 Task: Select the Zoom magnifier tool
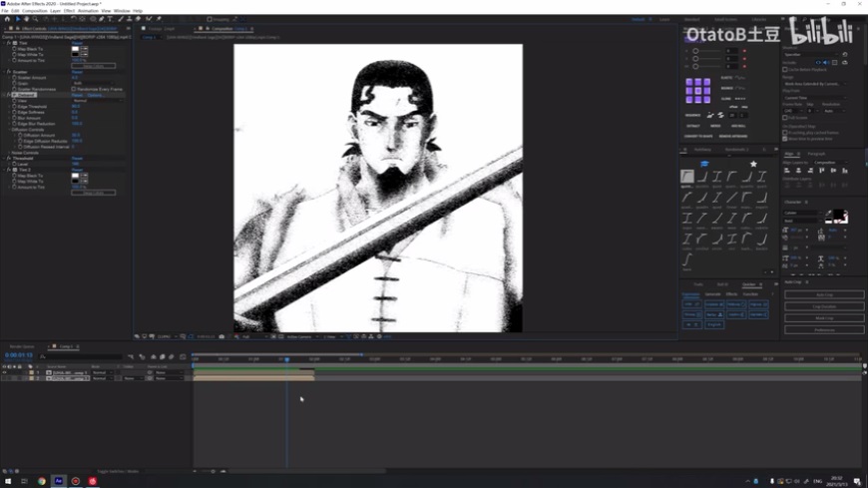pos(35,19)
